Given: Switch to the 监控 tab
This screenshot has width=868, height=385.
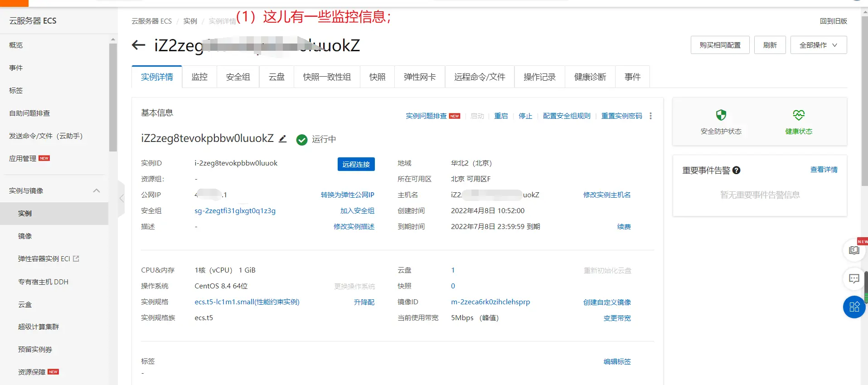Looking at the screenshot, I should pos(199,77).
